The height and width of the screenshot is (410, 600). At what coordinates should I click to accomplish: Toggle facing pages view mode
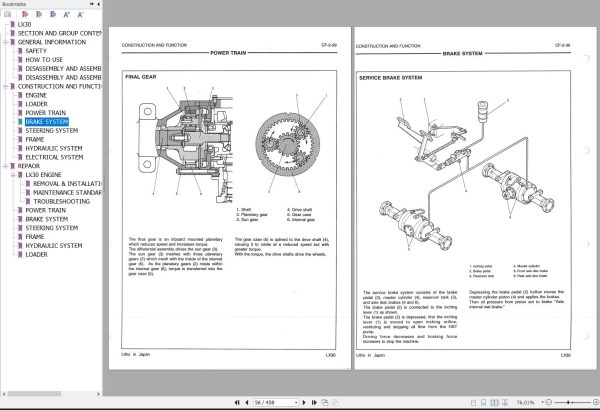[x=494, y=403]
